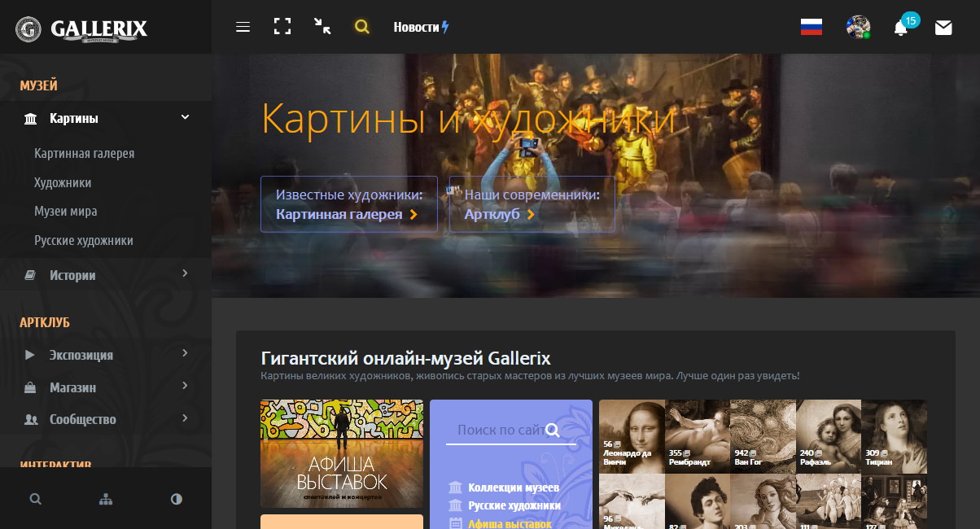Viewport: 980px width, 529px height.
Task: Open Русские художники in sidebar
Action: 84,241
